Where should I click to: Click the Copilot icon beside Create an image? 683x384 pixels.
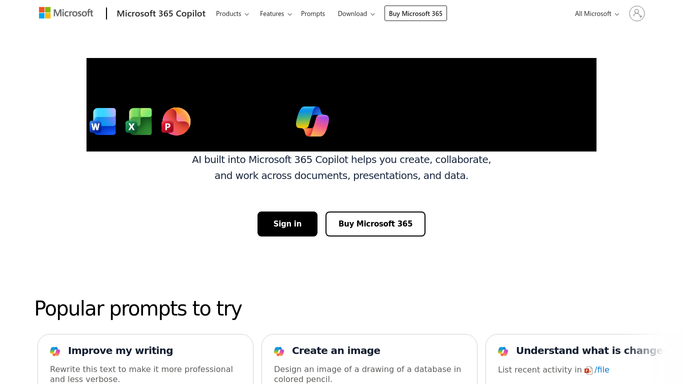click(279, 351)
